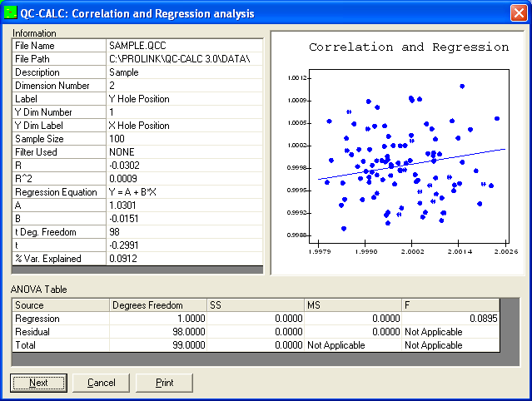Select the Regression Equation Y = A + B*X
Screen dimensions: 532x401
tap(184, 192)
